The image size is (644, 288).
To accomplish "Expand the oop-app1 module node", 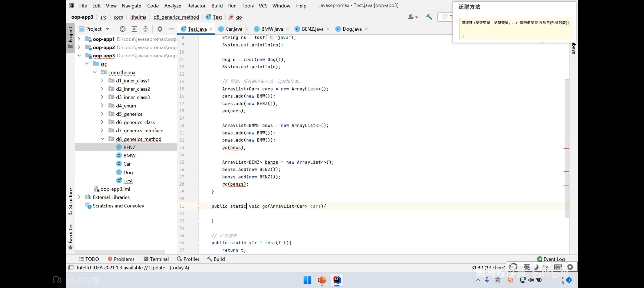I will tap(79, 39).
